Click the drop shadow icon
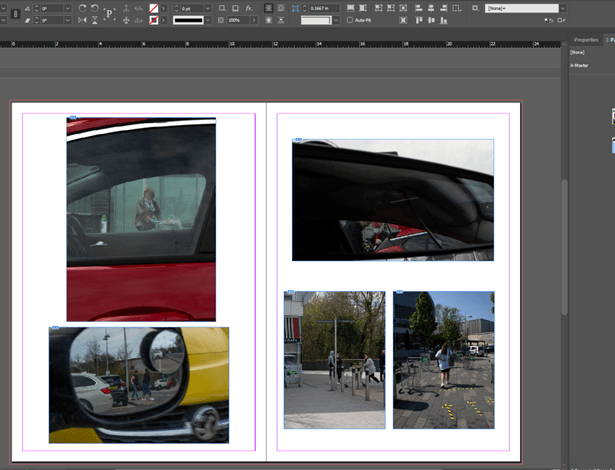 222,8
